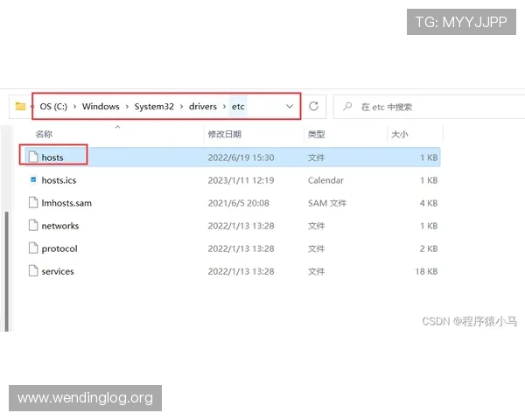Select the hosts file icon

point(33,157)
